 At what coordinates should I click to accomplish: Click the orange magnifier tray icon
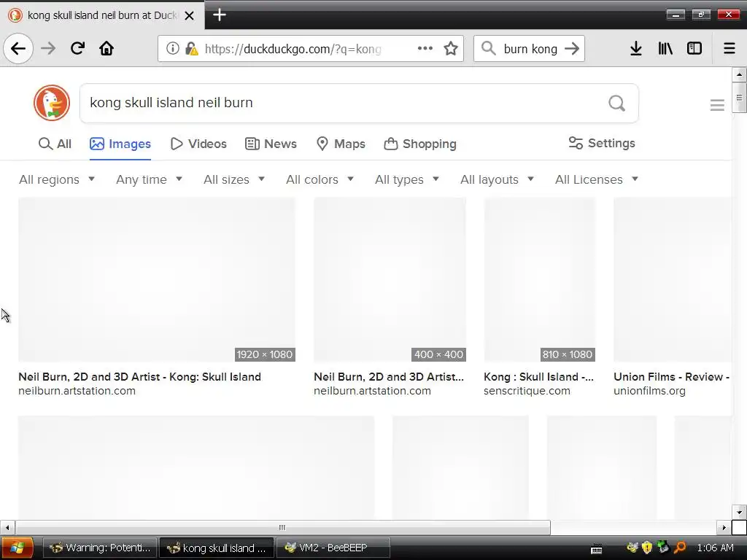(680, 548)
